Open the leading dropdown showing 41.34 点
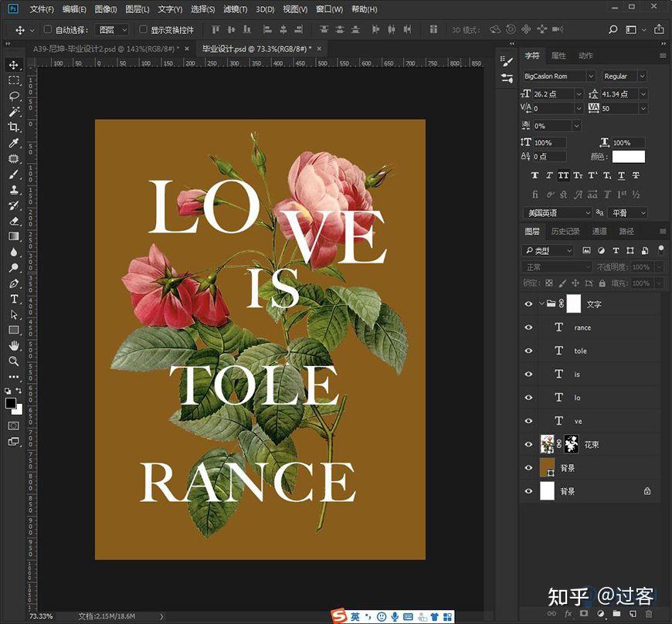Viewport: 672px width, 624px height. point(643,94)
